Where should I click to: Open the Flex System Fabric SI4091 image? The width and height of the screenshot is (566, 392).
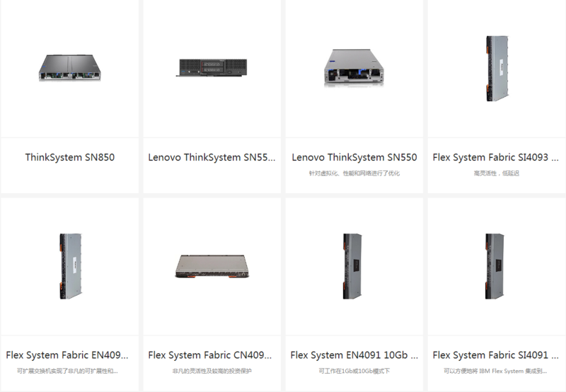click(x=495, y=266)
